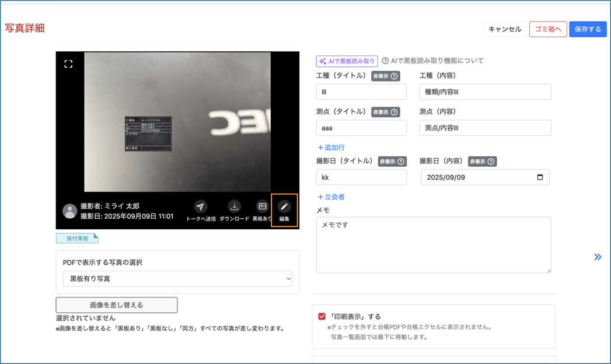Click the キャンセル button
Viewport: 611px width, 364px height.
pos(504,29)
